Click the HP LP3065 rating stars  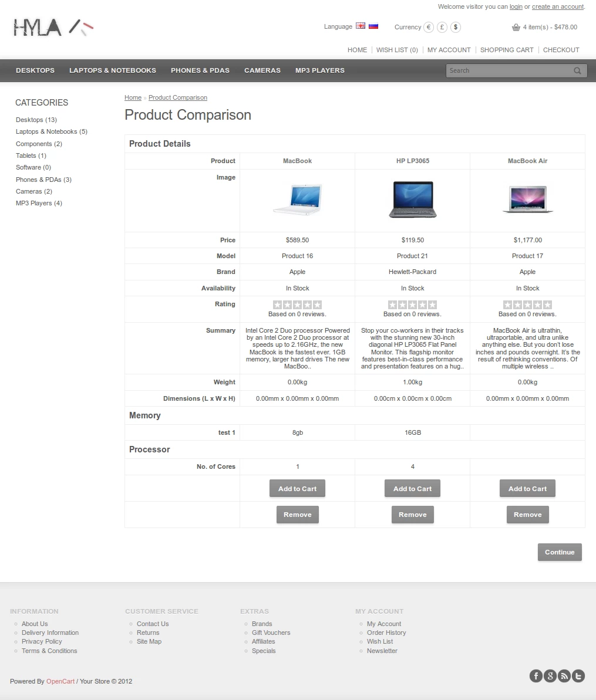point(412,305)
